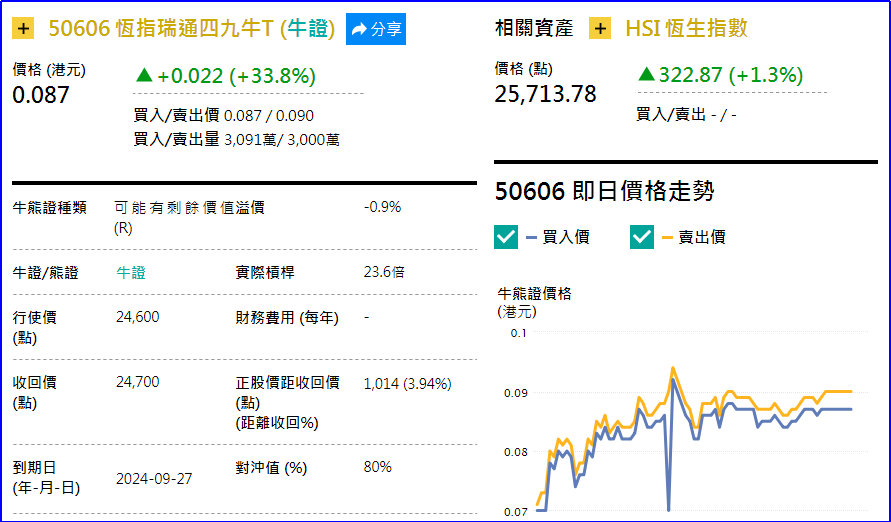Image resolution: width=891 pixels, height=522 pixels.
Task: Click the 實際槓桿 value 23.6倍
Action: point(384,272)
